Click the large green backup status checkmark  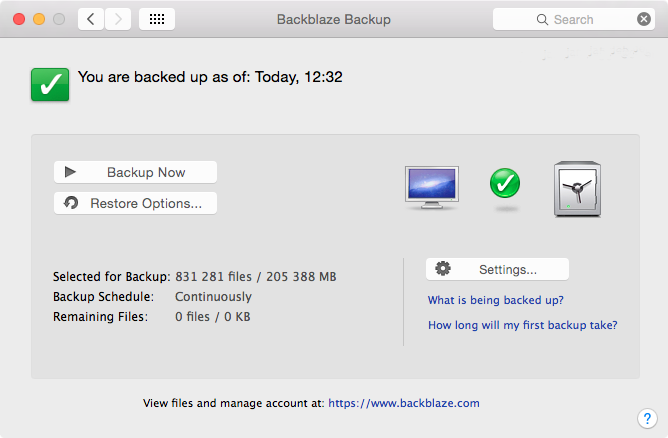(50, 84)
